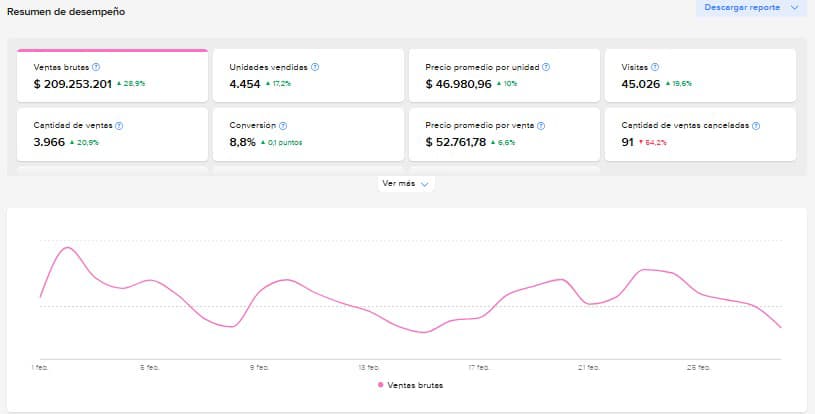Show info for Cantidad de ventas
815x414 pixels.
click(x=119, y=126)
